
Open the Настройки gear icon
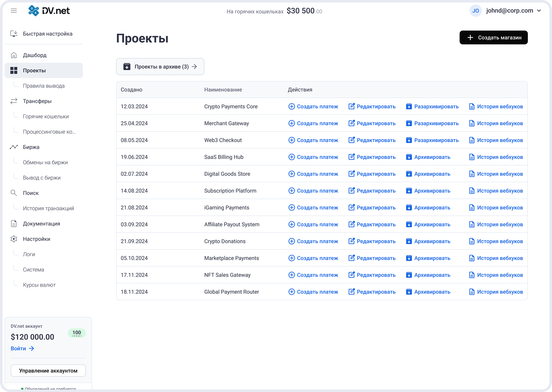pyautogui.click(x=14, y=239)
